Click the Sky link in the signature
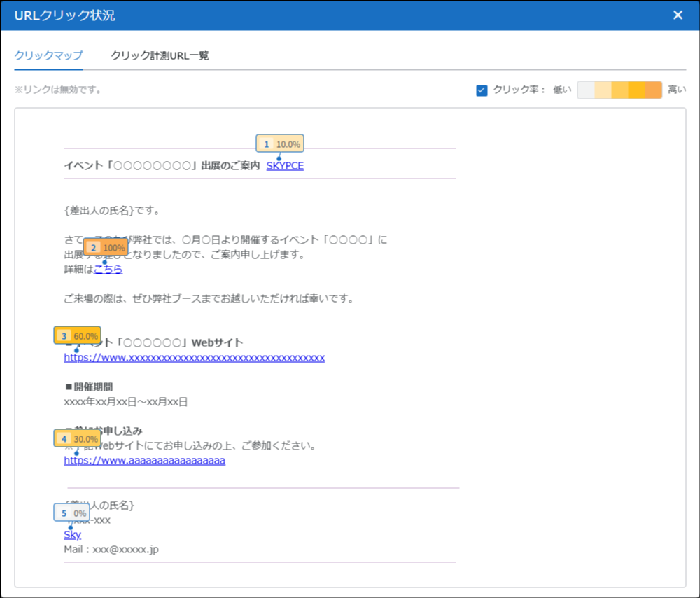Viewport: 700px width, 598px height. 72,534
